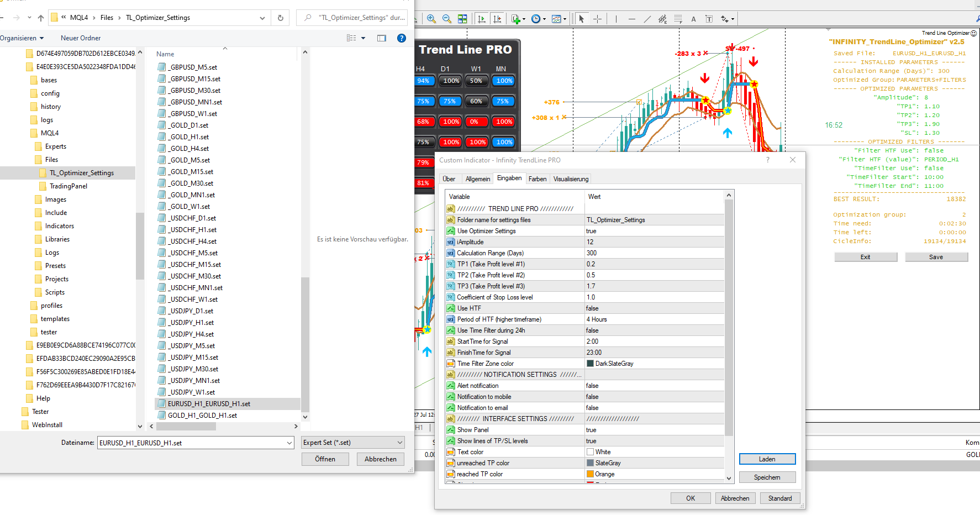
Task: Click the file dialog help question icon
Action: click(x=402, y=38)
